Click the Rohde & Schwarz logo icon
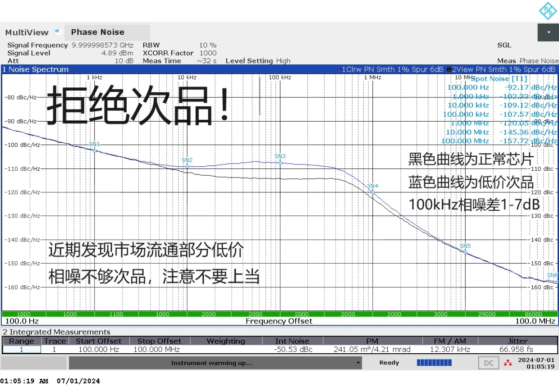559x392 pixels. coord(547,10)
